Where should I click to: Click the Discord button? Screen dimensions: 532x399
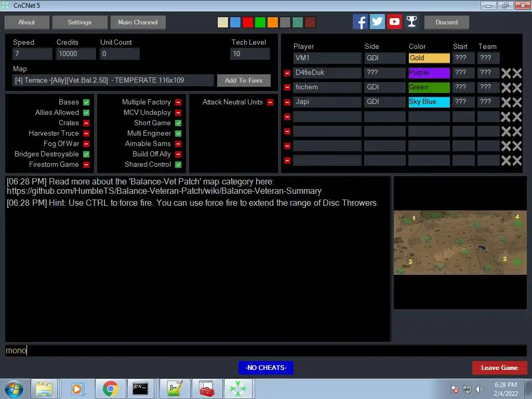point(447,22)
